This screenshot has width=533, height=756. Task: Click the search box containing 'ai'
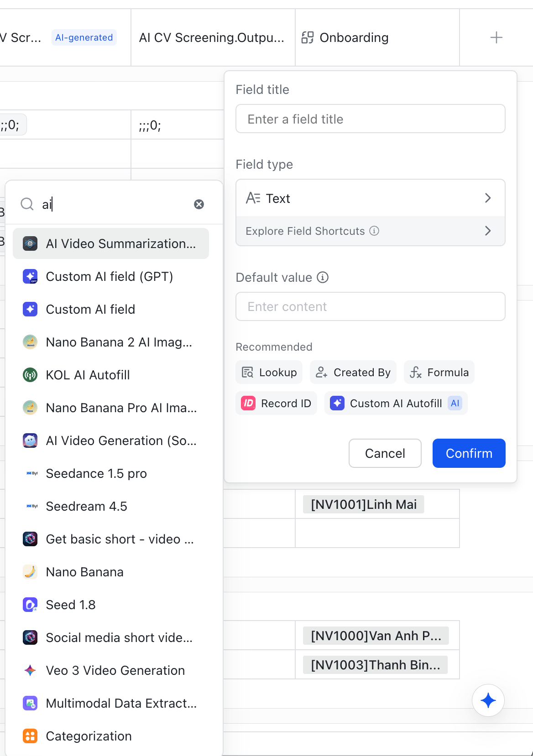point(114,204)
